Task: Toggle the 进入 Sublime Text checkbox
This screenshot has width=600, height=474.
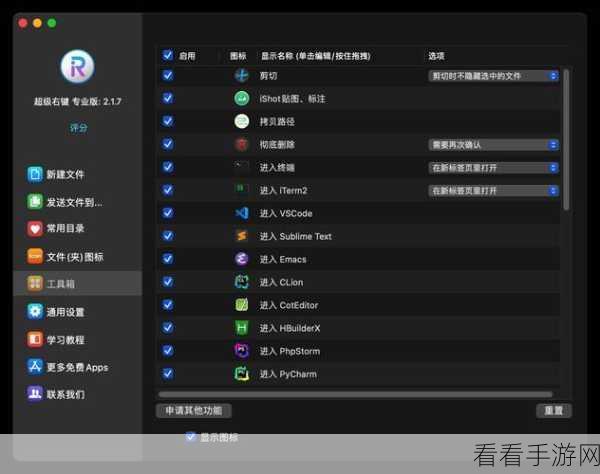Action: pos(168,236)
